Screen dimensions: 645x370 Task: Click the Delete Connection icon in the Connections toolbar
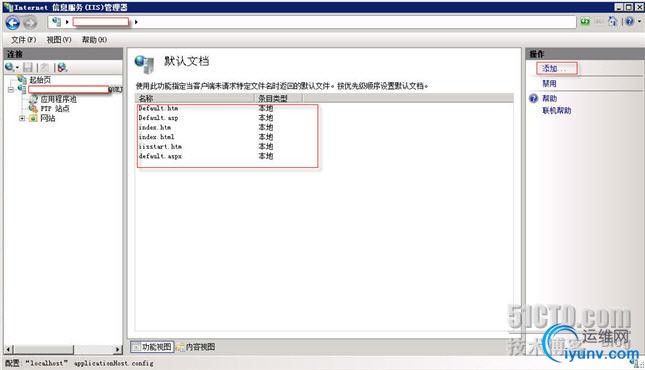click(62, 67)
